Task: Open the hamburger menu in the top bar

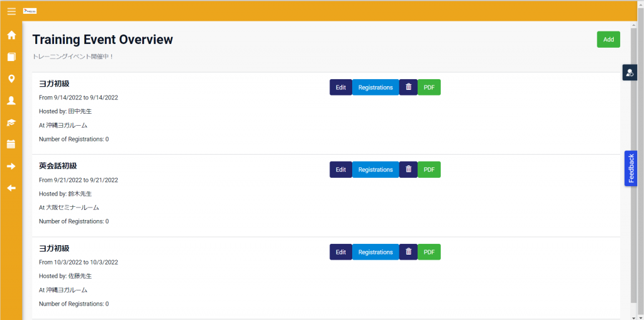Action: pos(11,11)
